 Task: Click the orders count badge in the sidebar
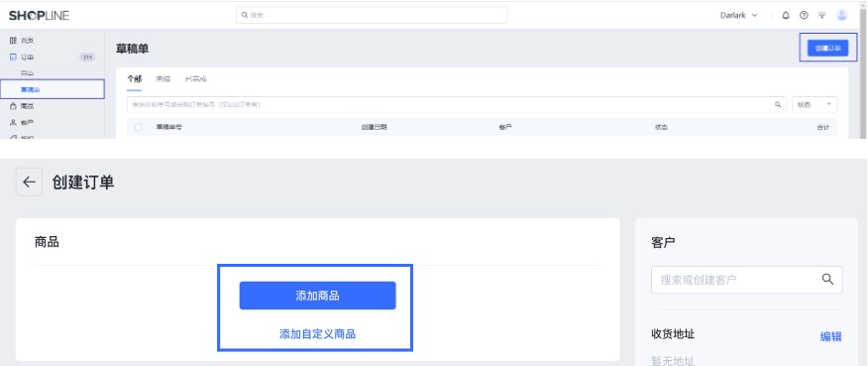(x=87, y=57)
